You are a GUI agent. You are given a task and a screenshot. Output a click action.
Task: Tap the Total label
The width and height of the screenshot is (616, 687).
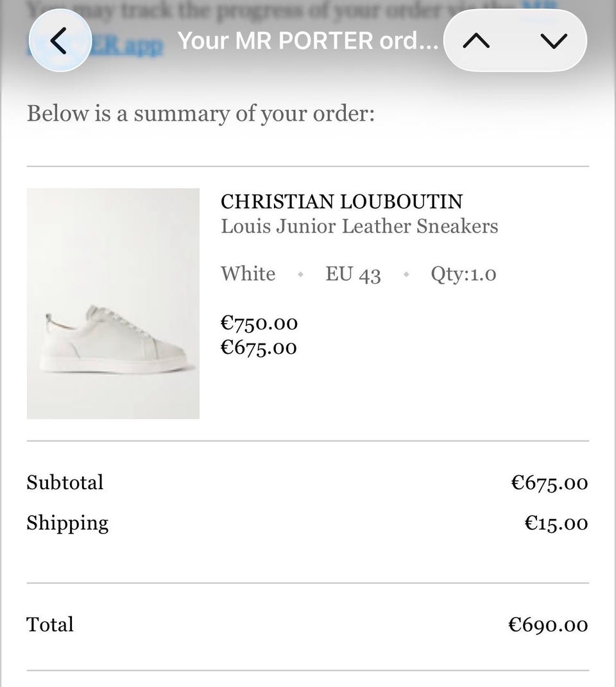[x=50, y=625]
